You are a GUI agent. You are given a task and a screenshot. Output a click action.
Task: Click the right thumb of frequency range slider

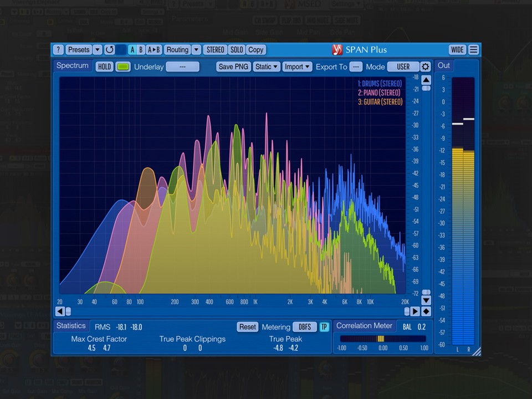407,311
